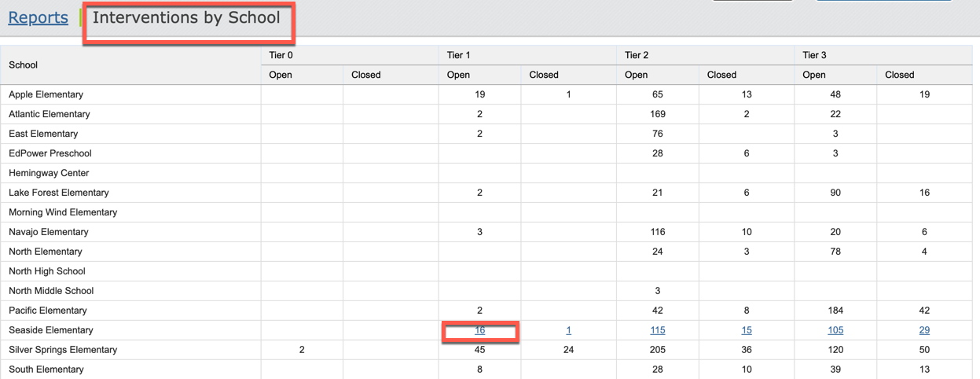
Task: Open Seaside Elementary Tier 1 Closed count 1
Action: [568, 330]
